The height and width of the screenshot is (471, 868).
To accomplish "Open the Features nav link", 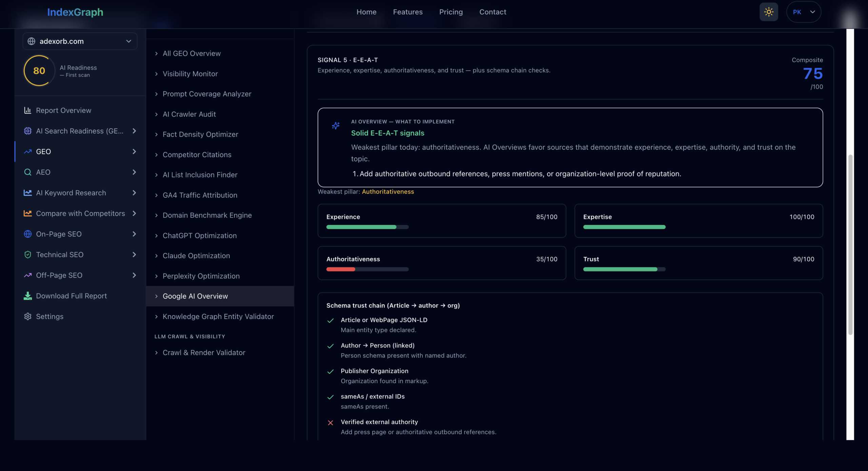I will [x=408, y=12].
